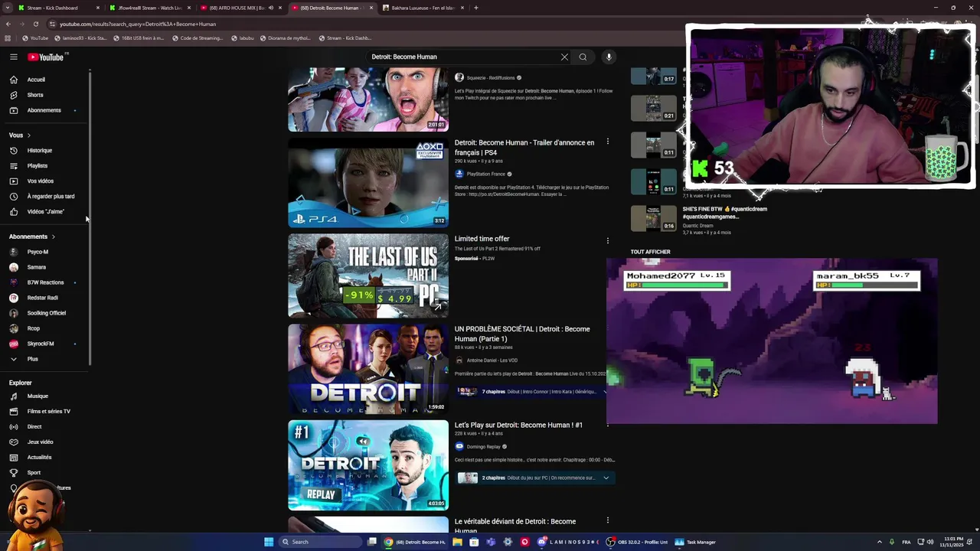Screen dimensions: 980x551
Task: Start voice search with the microphone
Action: [x=609, y=57]
